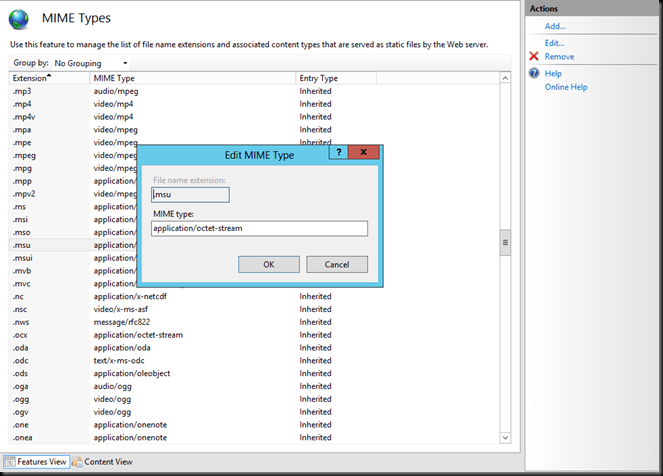Open the Group by dropdown
This screenshot has width=663, height=476.
click(x=90, y=63)
